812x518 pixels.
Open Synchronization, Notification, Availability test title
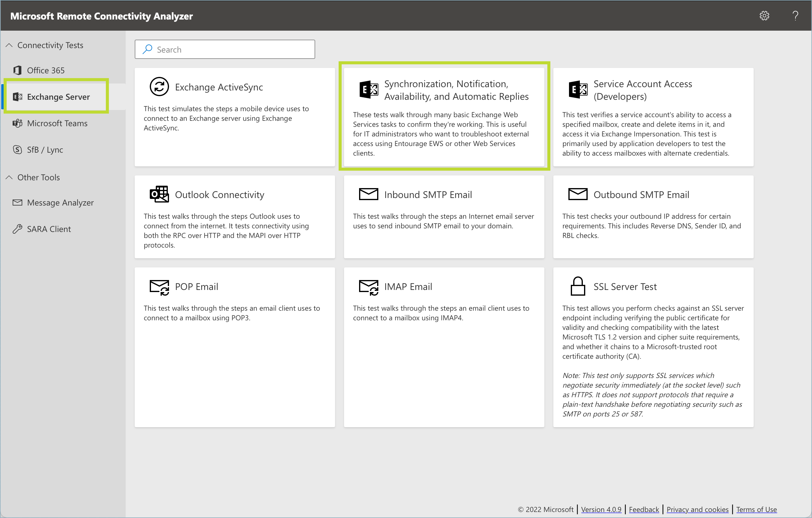pos(456,90)
